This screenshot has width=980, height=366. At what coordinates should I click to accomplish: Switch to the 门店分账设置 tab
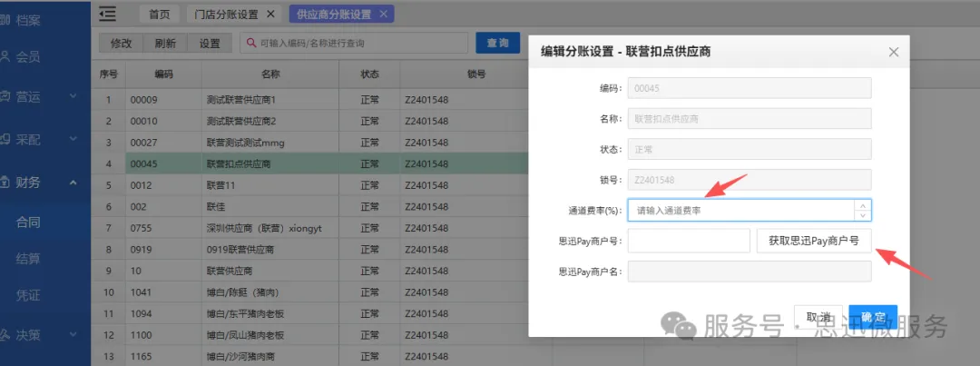click(x=226, y=14)
